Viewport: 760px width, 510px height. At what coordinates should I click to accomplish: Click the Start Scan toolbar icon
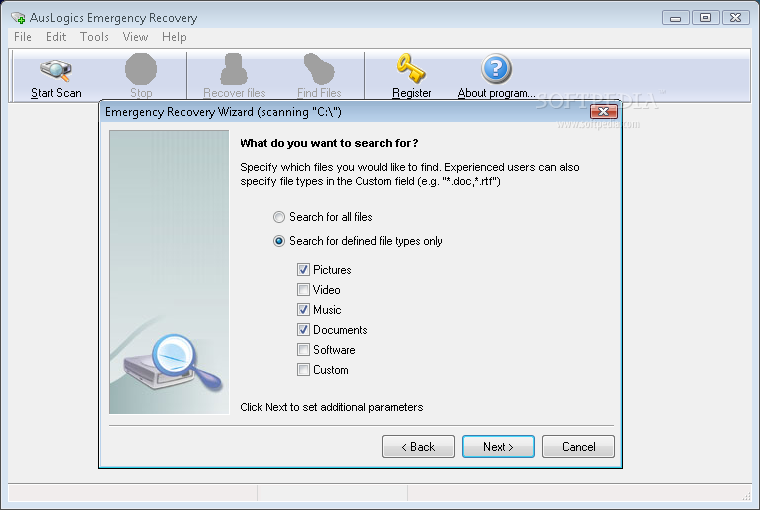pos(56,71)
